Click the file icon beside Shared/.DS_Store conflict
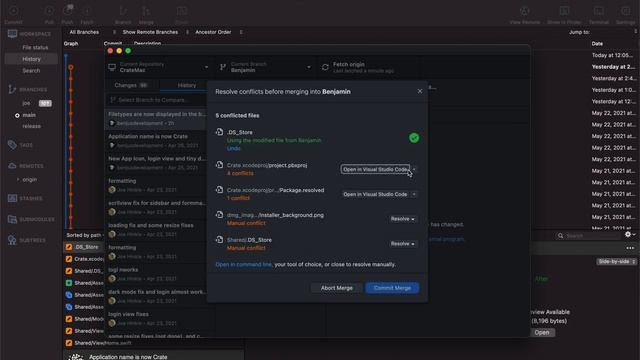This screenshot has width=640, height=360. (x=220, y=240)
